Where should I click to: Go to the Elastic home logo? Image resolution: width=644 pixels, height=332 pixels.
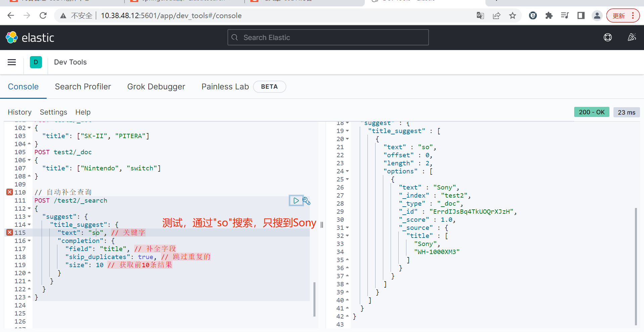tap(30, 38)
